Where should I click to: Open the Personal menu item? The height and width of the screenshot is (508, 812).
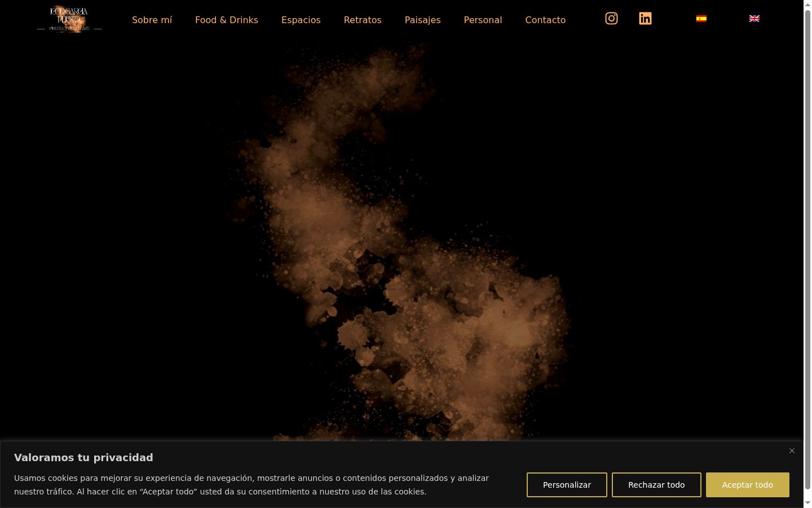click(483, 20)
